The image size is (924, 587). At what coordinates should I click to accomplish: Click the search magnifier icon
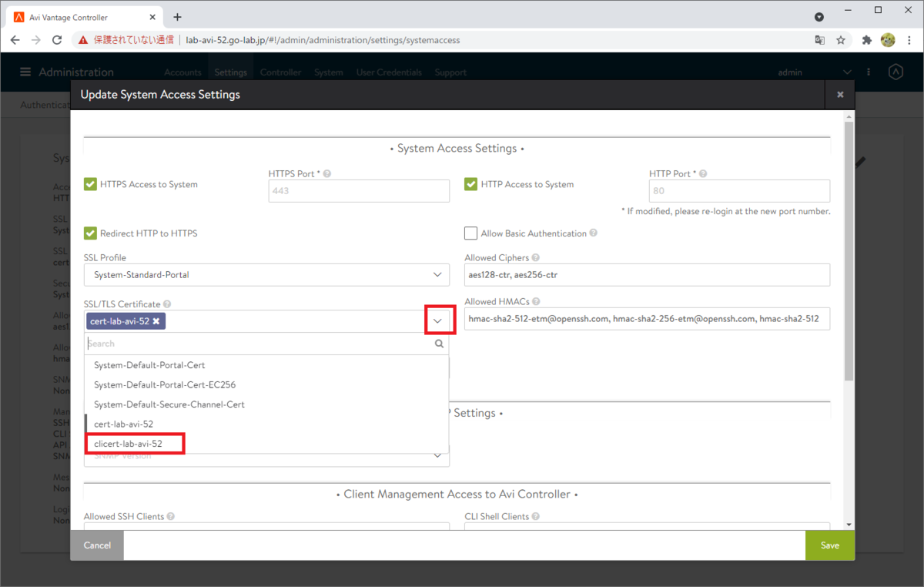(x=439, y=344)
